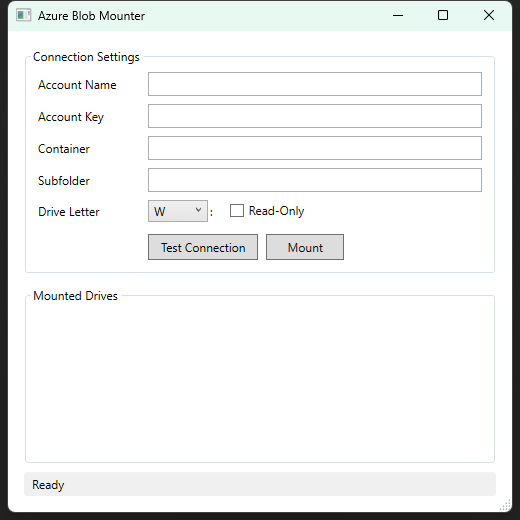Click the Connection Settings group title

coord(86,57)
